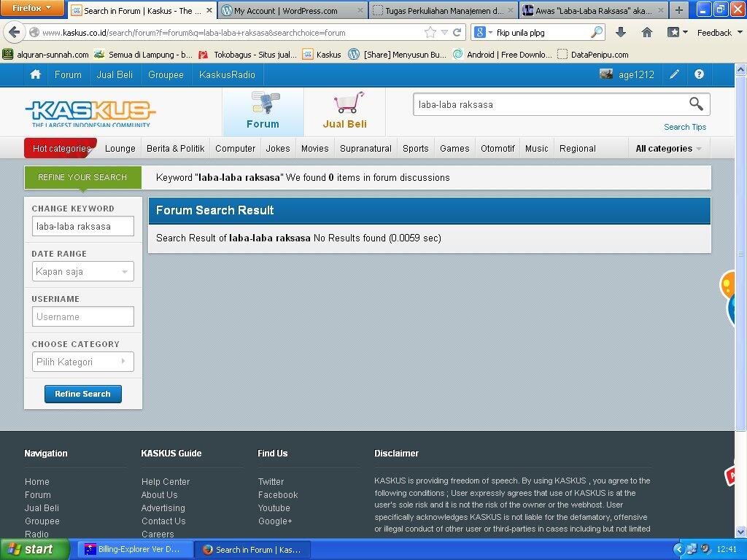This screenshot has width=747, height=560.
Task: Open the Pilih Kategori category selector
Action: pos(83,362)
